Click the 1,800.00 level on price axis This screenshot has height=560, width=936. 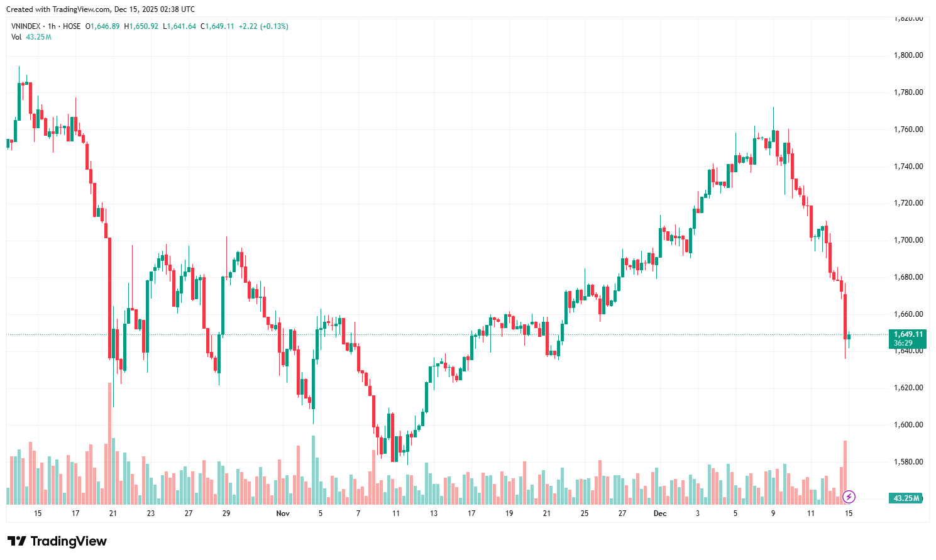click(908, 55)
